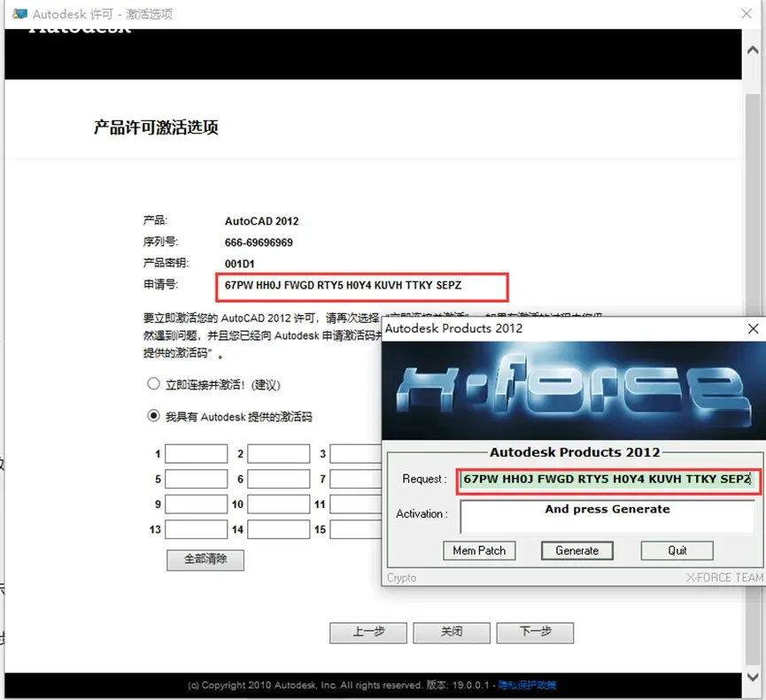This screenshot has height=700, width=766.
Task: Open the 隐私保护政策 link
Action: pos(527,685)
